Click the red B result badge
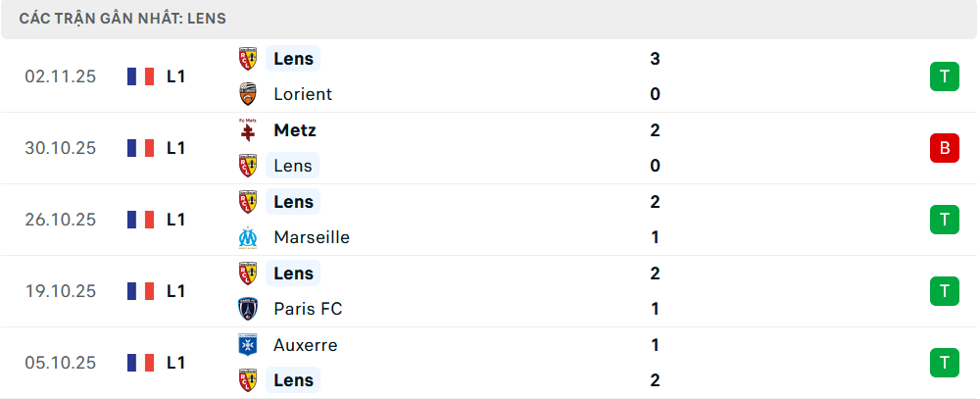The width and height of the screenshot is (980, 399). (x=944, y=148)
